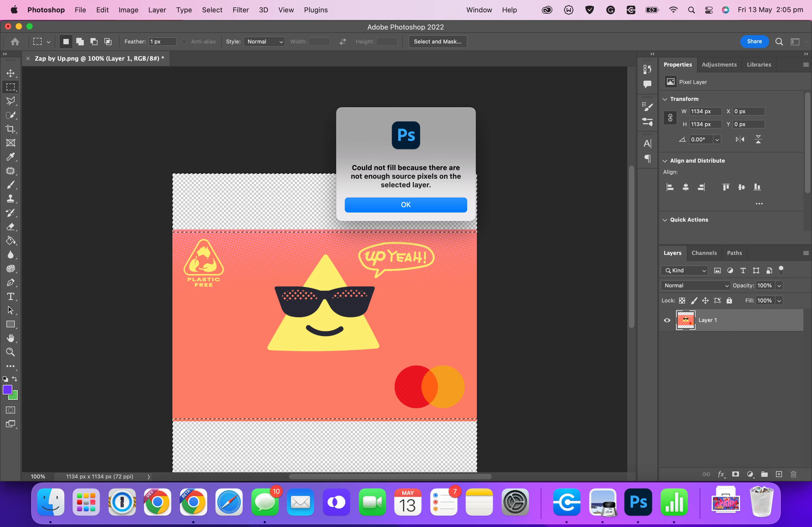Image resolution: width=812 pixels, height=527 pixels.
Task: Click the purple foreground color swatch
Action: tap(7, 390)
